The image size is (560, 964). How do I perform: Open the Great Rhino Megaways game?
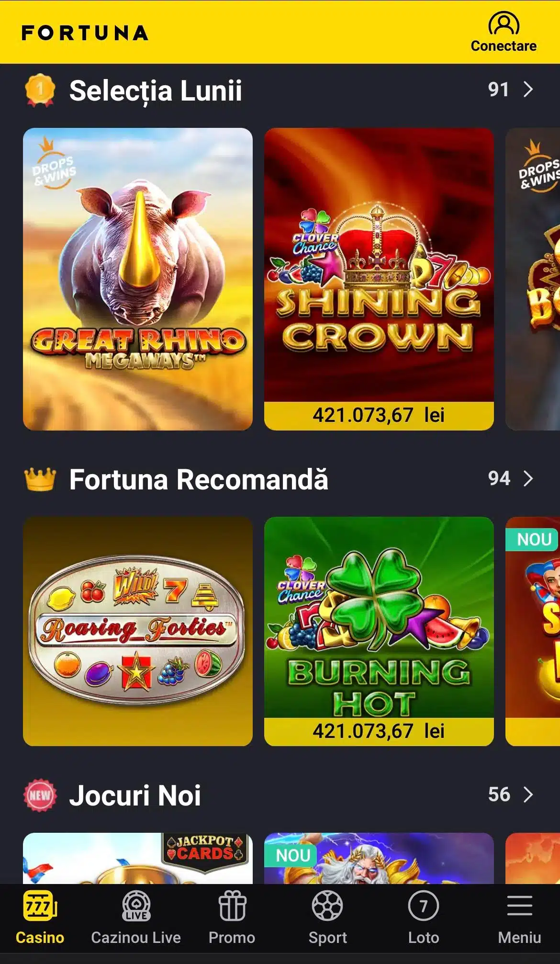click(138, 279)
